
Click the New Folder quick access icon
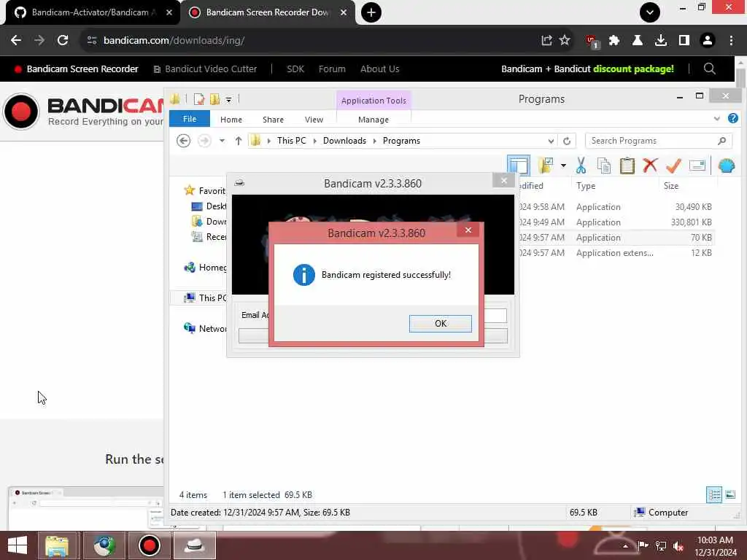215,99
